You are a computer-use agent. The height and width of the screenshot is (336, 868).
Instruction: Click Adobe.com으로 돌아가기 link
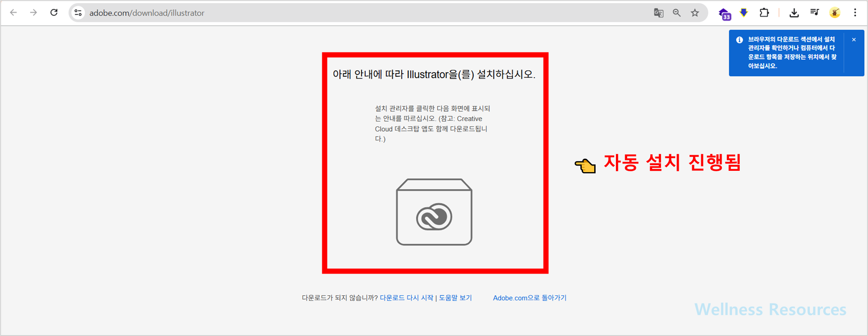(x=529, y=298)
